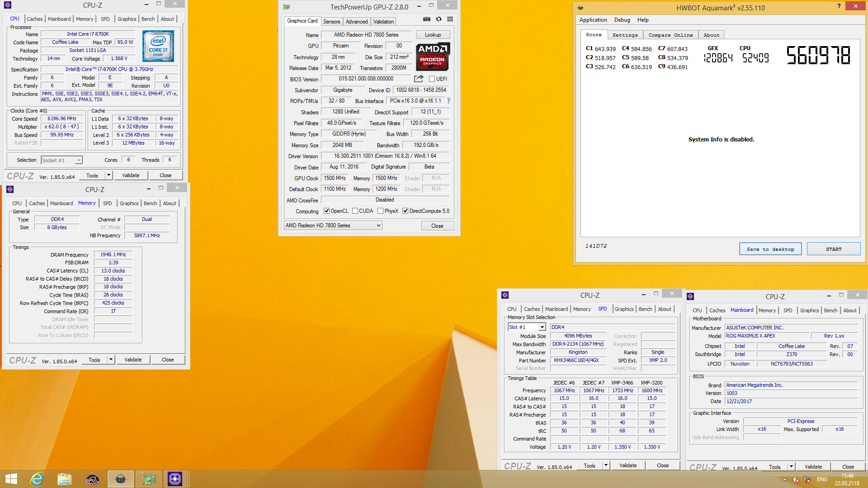Expand Tools dropdown arrow in SPD window
Image resolution: width=868 pixels, height=488 pixels.
coord(606,465)
